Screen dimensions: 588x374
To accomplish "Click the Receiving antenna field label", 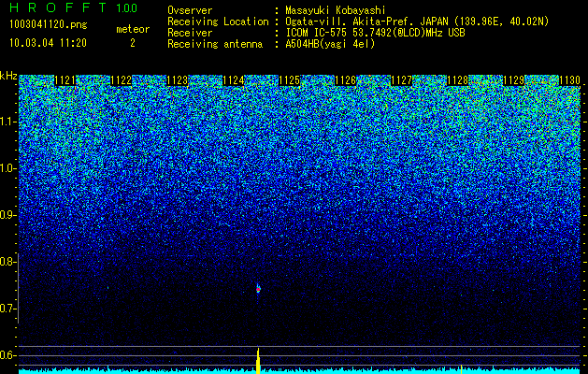I will click(215, 44).
